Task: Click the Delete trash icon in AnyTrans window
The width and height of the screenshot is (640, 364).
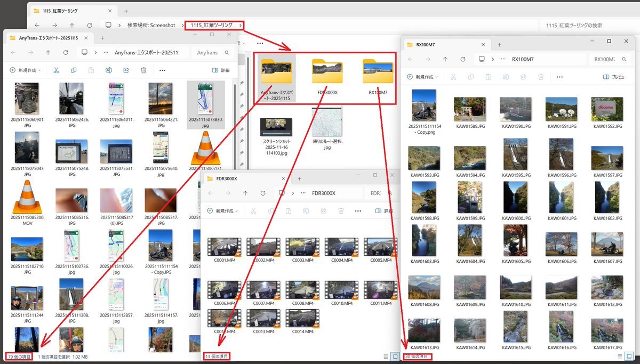Action: tap(143, 70)
